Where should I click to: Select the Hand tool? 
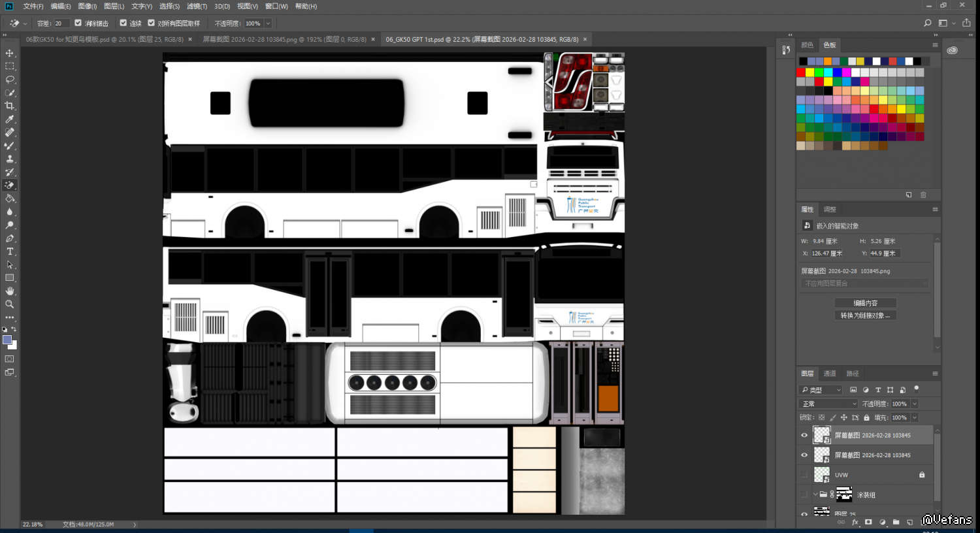[10, 291]
